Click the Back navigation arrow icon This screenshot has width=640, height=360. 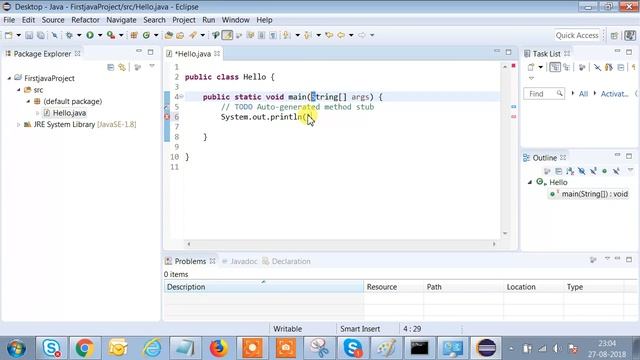(341, 36)
